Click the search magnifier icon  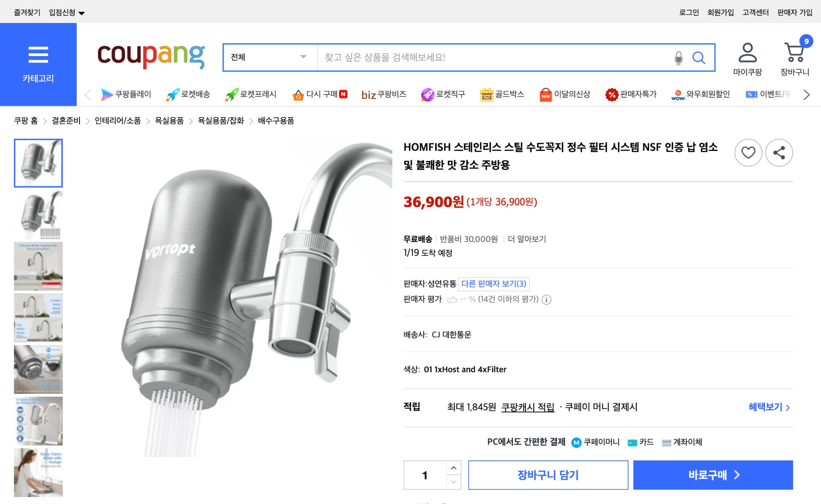tap(700, 57)
